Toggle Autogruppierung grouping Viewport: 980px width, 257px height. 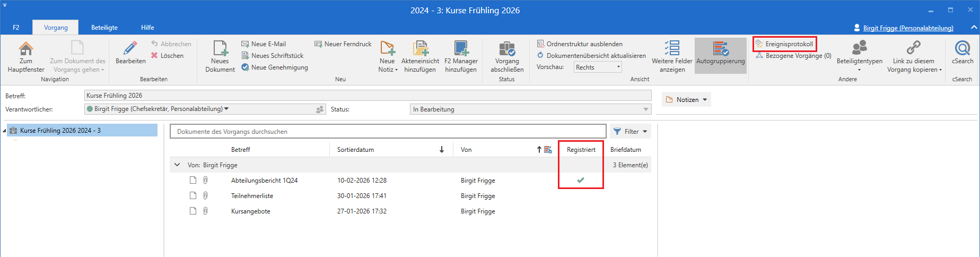[720, 49]
